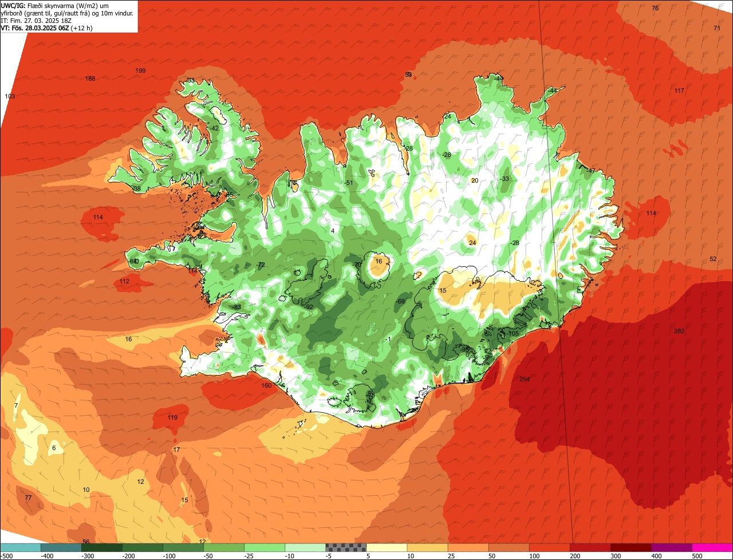This screenshot has height=560, width=733.
Task: Click the 77 value in the southwest sea
Action: pos(28,498)
